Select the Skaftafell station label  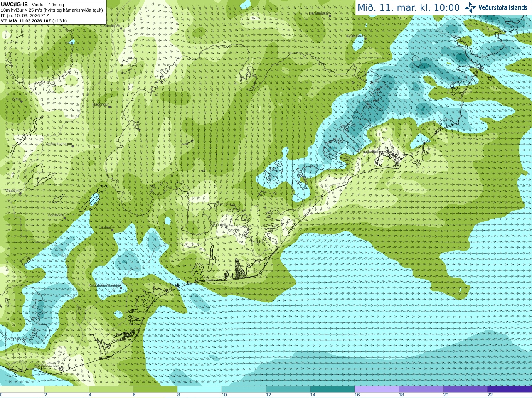point(218,225)
